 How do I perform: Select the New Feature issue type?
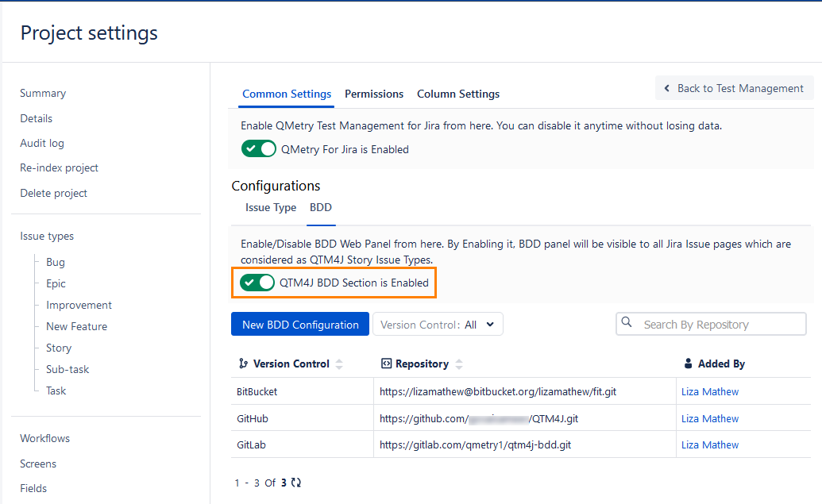coord(76,326)
